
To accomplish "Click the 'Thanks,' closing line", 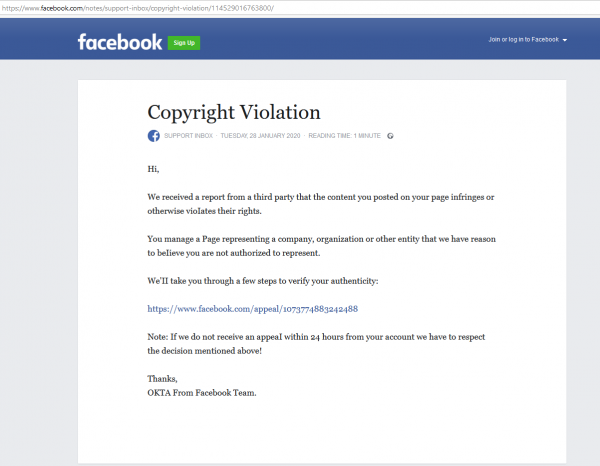I will 162,379.
